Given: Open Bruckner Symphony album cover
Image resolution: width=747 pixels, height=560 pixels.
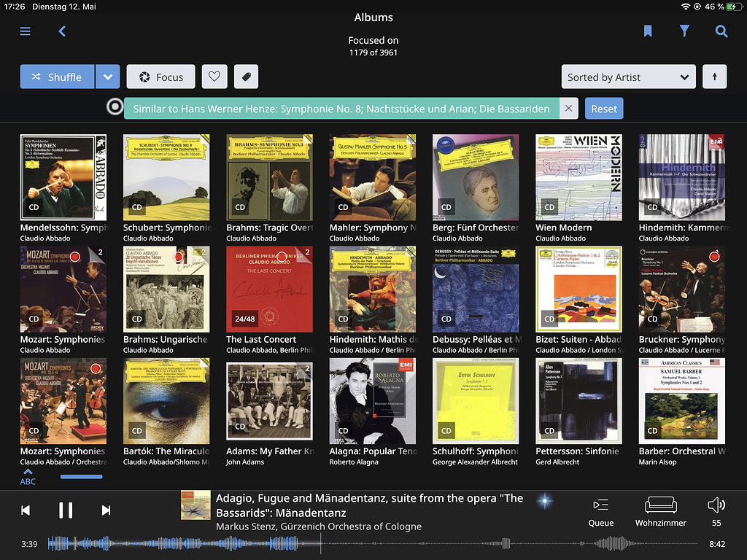Looking at the screenshot, I should pyautogui.click(x=682, y=289).
